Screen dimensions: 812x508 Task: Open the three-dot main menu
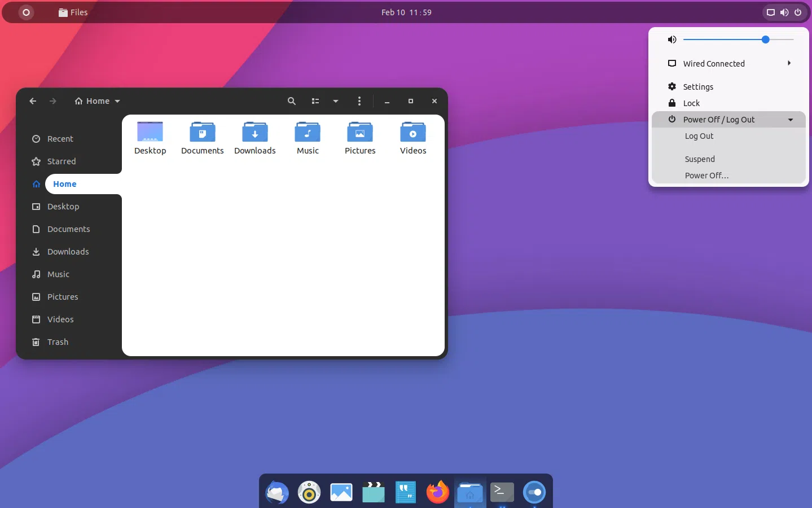click(x=359, y=101)
